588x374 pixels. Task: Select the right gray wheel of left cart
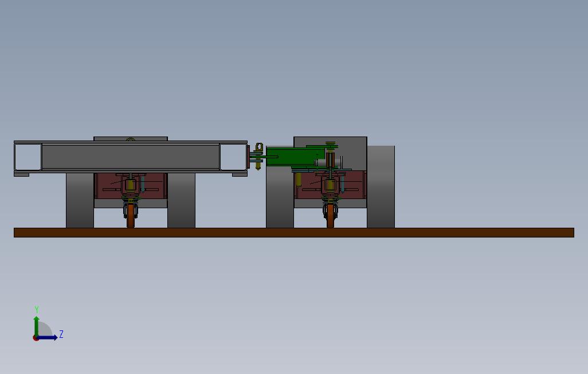(181, 200)
